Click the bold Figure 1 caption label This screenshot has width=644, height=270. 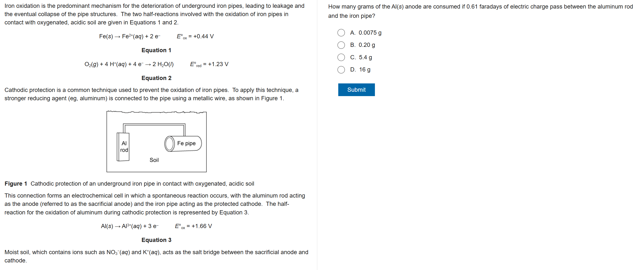15,184
